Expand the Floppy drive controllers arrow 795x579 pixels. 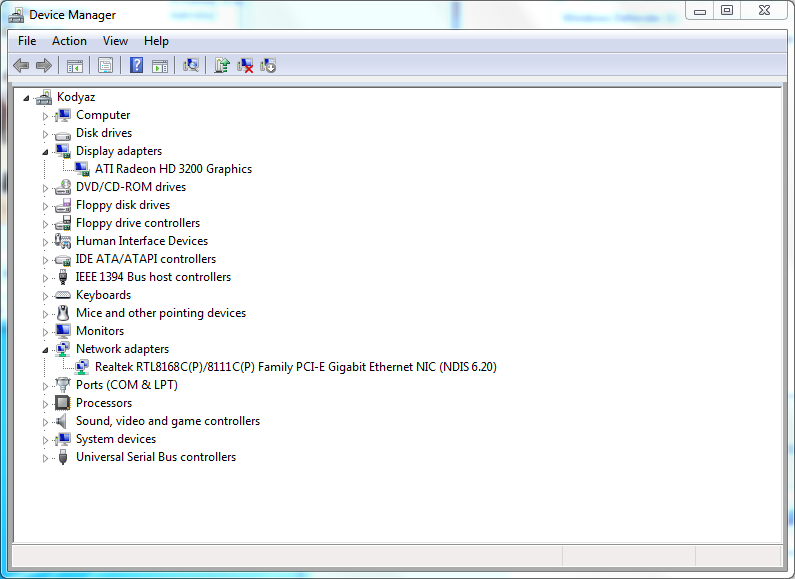click(x=45, y=224)
